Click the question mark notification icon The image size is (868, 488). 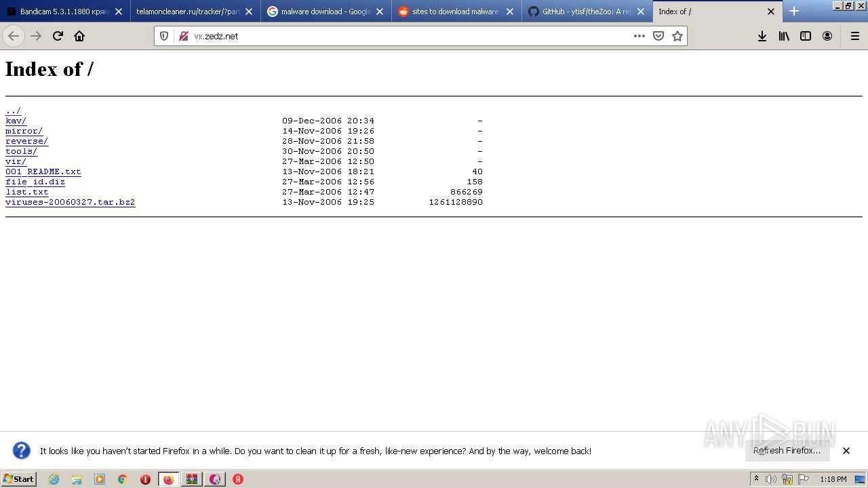coord(22,451)
